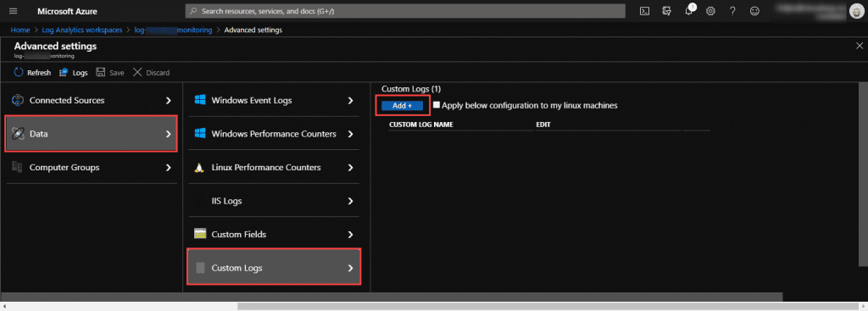
Task: Select the Data menu item
Action: pyautogui.click(x=92, y=133)
